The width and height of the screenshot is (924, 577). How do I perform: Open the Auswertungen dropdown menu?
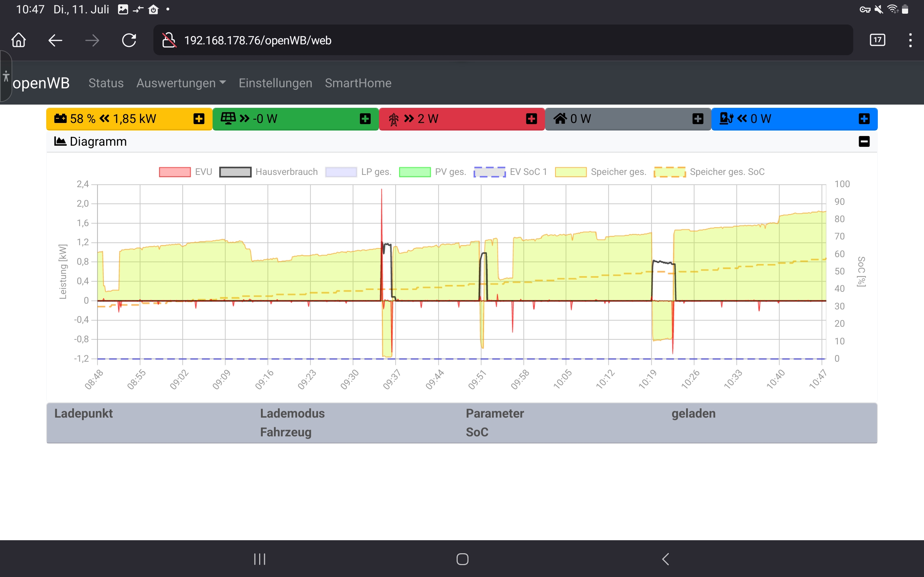coord(181,83)
